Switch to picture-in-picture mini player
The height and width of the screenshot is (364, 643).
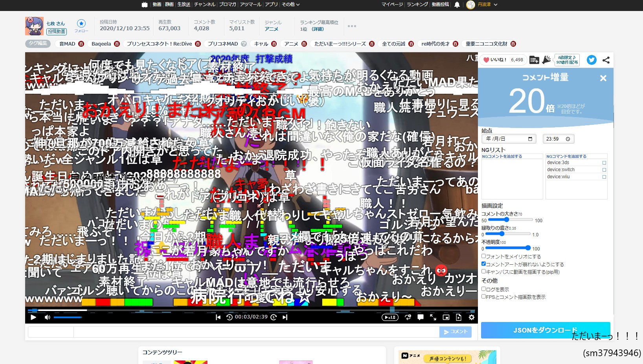click(x=446, y=317)
